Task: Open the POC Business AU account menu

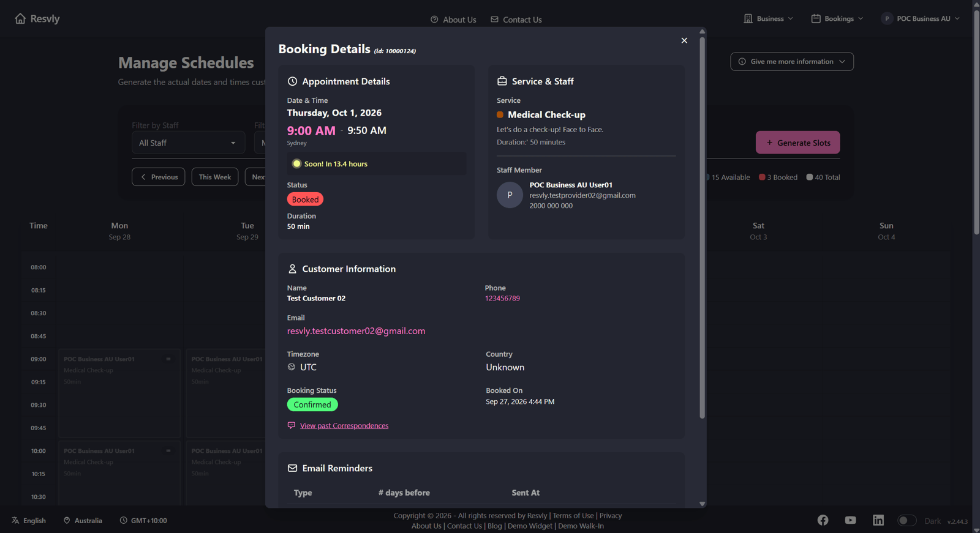Action: (920, 18)
